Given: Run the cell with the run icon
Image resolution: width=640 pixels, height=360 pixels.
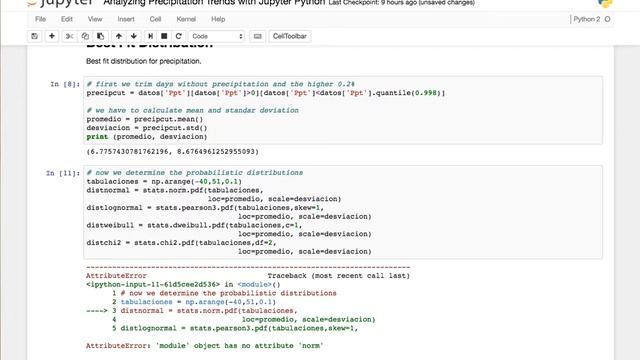Looking at the screenshot, I should pyautogui.click(x=150, y=36).
